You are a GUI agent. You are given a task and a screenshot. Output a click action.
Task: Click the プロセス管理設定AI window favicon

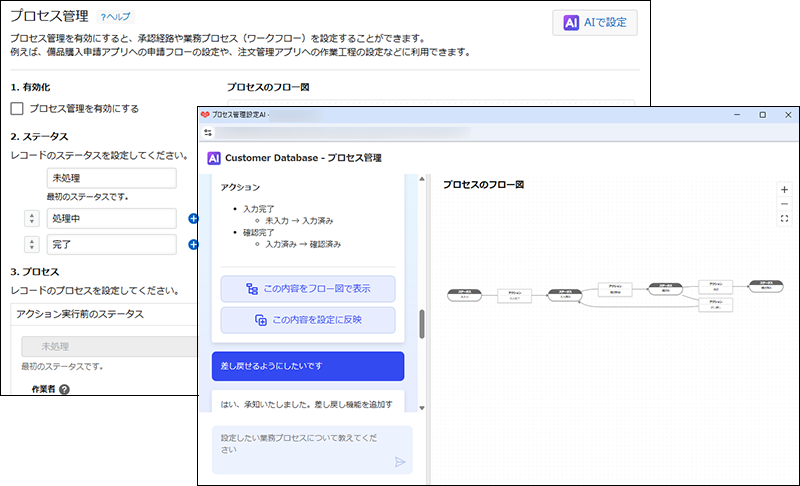pyautogui.click(x=205, y=115)
